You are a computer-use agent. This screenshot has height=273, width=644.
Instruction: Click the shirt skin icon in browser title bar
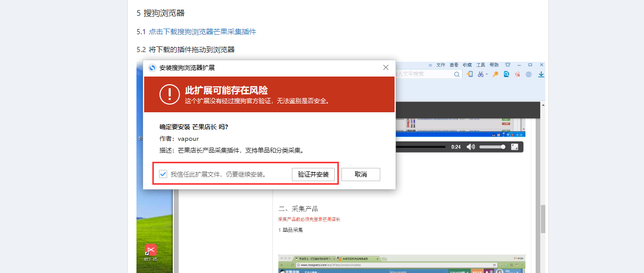508,65
